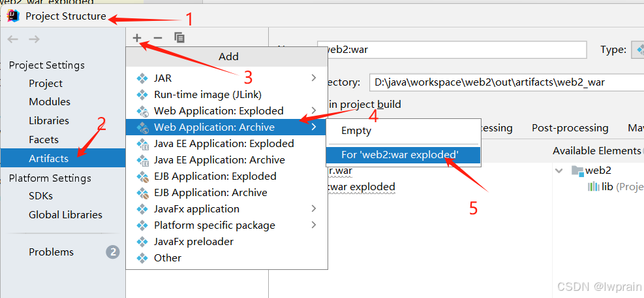Image resolution: width=644 pixels, height=298 pixels.
Task: Click the IntelliJ logo in title bar
Action: (x=14, y=16)
